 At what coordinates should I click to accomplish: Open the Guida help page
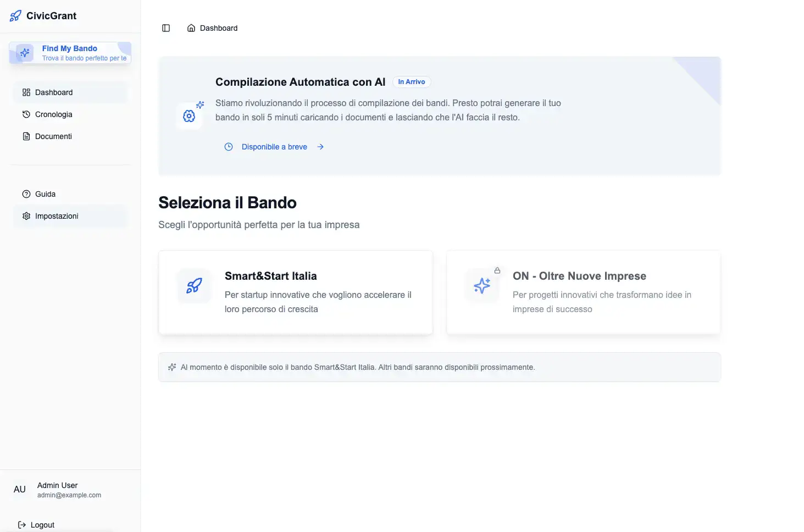click(45, 194)
